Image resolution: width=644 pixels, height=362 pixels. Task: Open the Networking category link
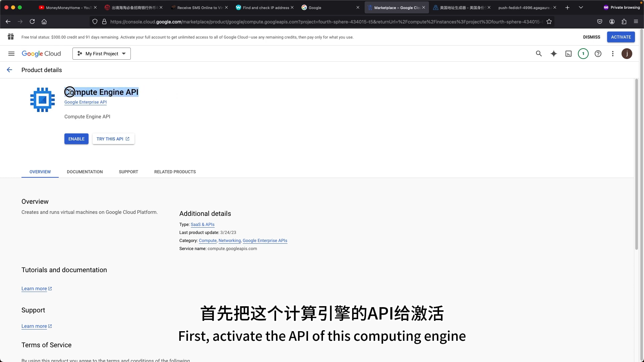[229, 241]
